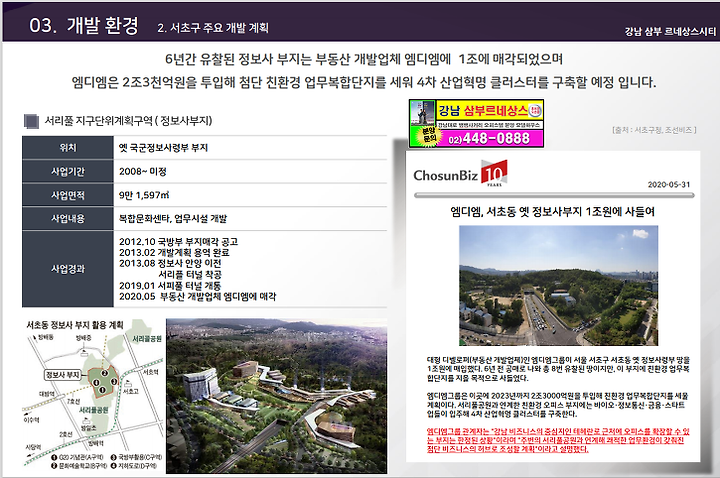The height and width of the screenshot is (478, 720).
Task: Click '2020.05 부동산 개발업체 엠디엠에 매각' line
Action: pyautogui.click(x=197, y=297)
